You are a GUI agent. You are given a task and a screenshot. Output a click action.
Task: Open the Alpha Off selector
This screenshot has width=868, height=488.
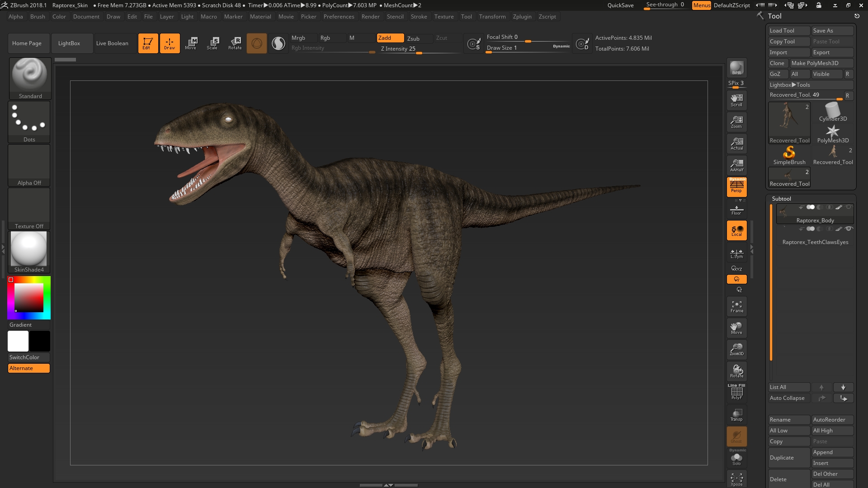(29, 165)
